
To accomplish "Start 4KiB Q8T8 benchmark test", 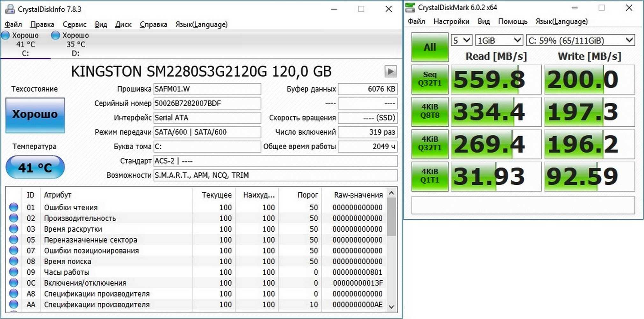I will [x=430, y=112].
